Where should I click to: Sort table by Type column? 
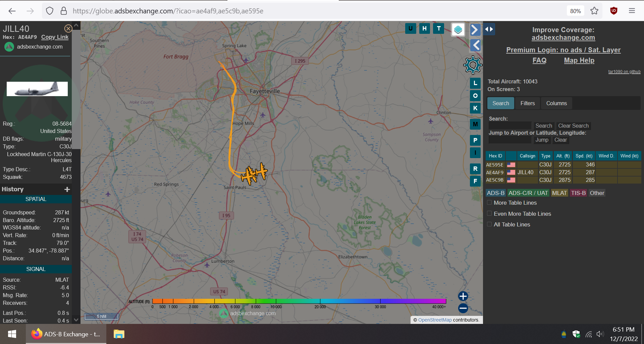(545, 156)
